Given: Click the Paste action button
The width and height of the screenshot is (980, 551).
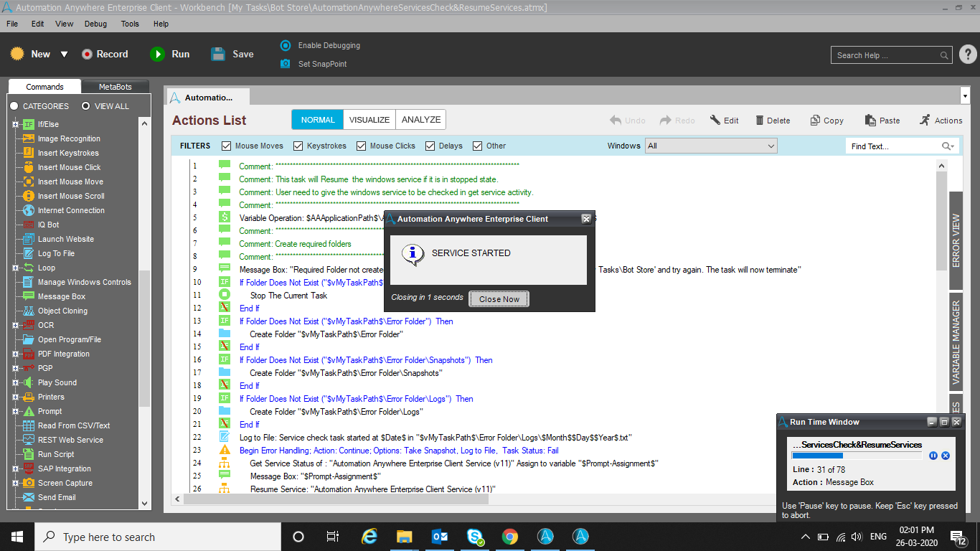Looking at the screenshot, I should click(882, 121).
